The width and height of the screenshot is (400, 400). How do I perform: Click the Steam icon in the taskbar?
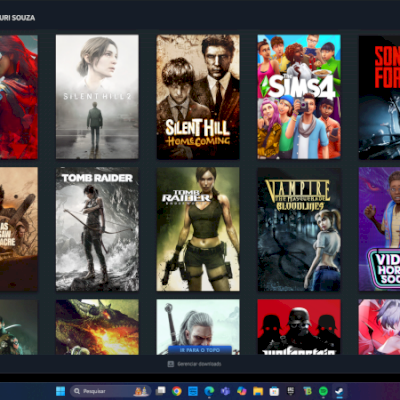click(339, 391)
